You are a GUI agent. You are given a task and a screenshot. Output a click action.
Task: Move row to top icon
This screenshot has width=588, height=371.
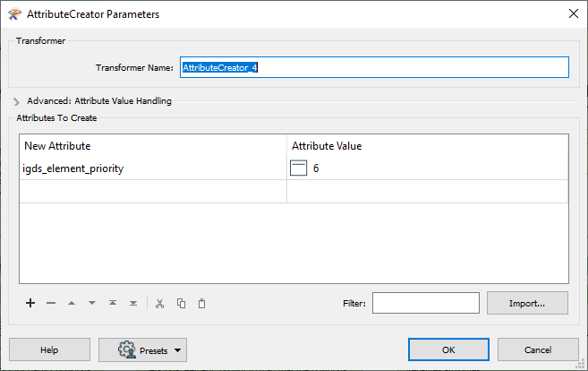(113, 303)
